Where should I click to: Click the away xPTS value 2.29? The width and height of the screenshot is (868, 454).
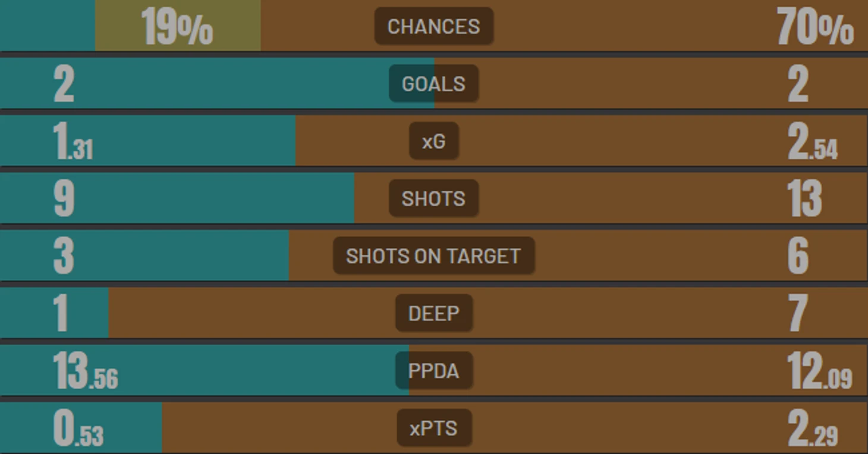813,429
